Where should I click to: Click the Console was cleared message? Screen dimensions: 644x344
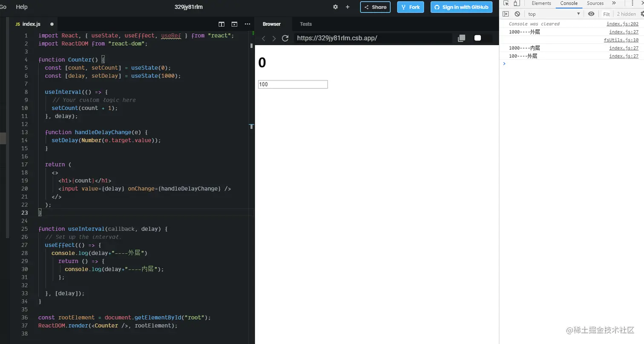(534, 24)
